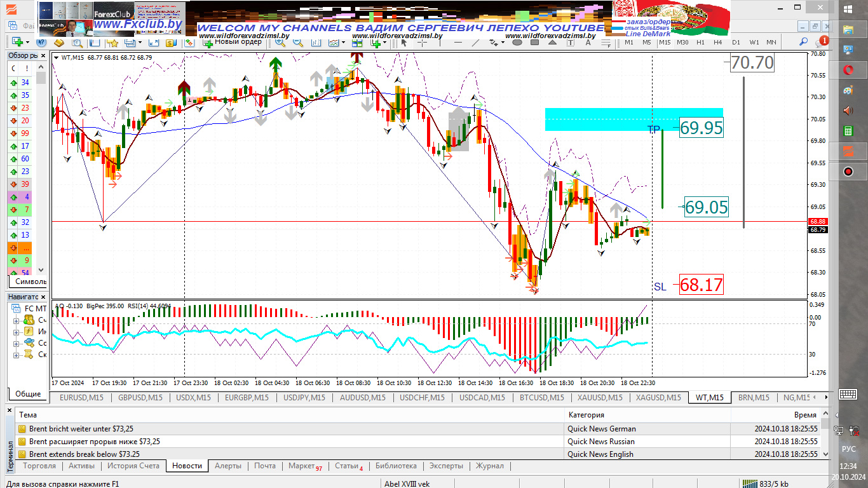Select the Ellipse drawing tool
The width and height of the screenshot is (868, 488).
coord(517,43)
